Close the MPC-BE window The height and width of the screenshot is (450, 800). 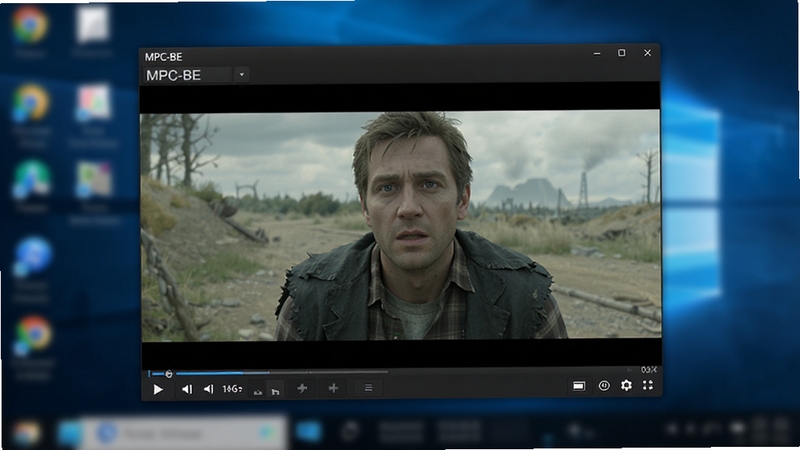click(x=647, y=53)
